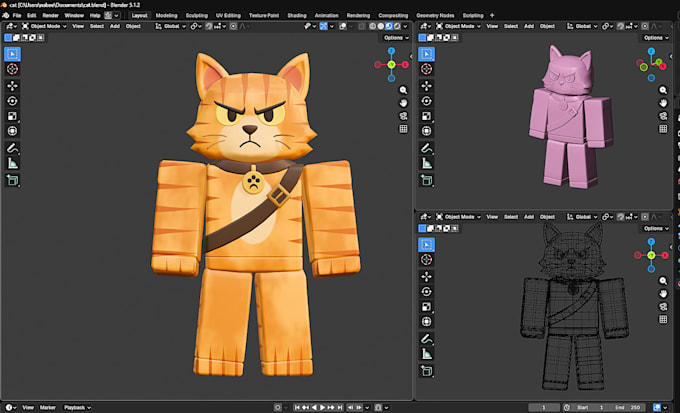The image size is (680, 413).
Task: Select the Add Cube tool in the bottom-right viewport
Action: click(426, 371)
